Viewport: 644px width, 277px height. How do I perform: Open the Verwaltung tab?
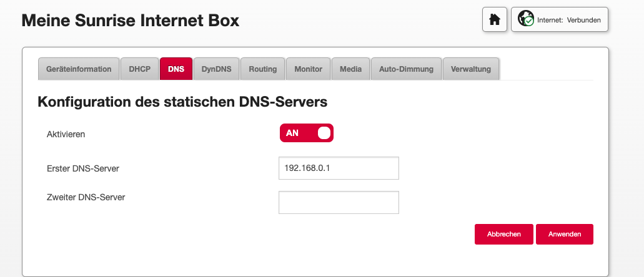pos(471,69)
